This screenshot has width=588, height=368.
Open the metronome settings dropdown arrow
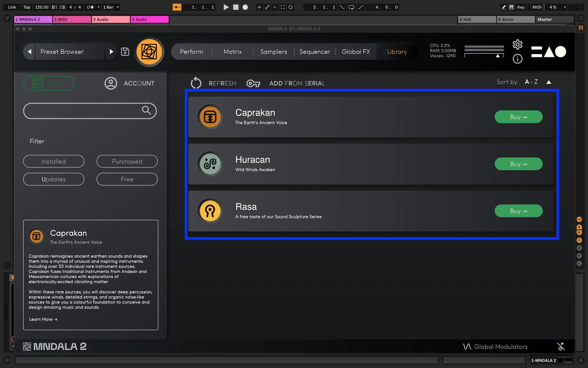pyautogui.click(x=98, y=7)
